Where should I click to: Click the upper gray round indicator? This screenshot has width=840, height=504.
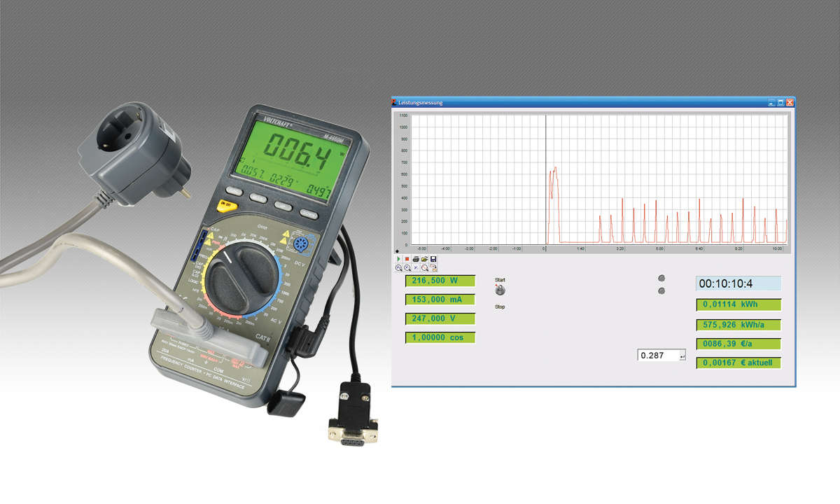tap(661, 279)
